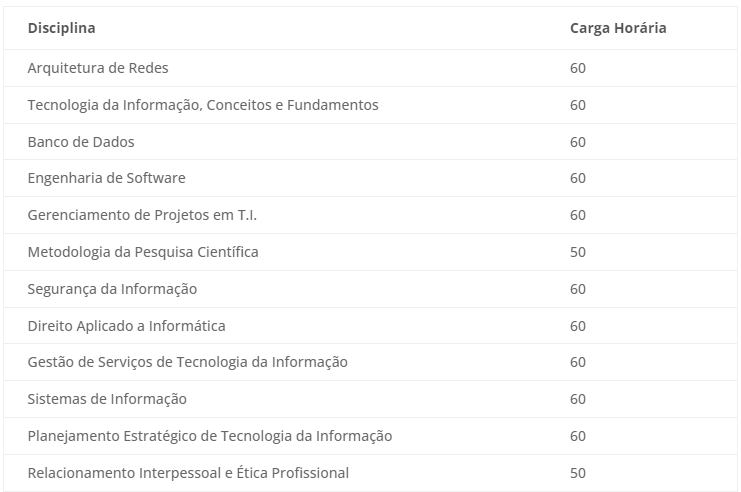Click the 60 hours for Arquitetura de Redes
741x492 pixels.
[577, 68]
